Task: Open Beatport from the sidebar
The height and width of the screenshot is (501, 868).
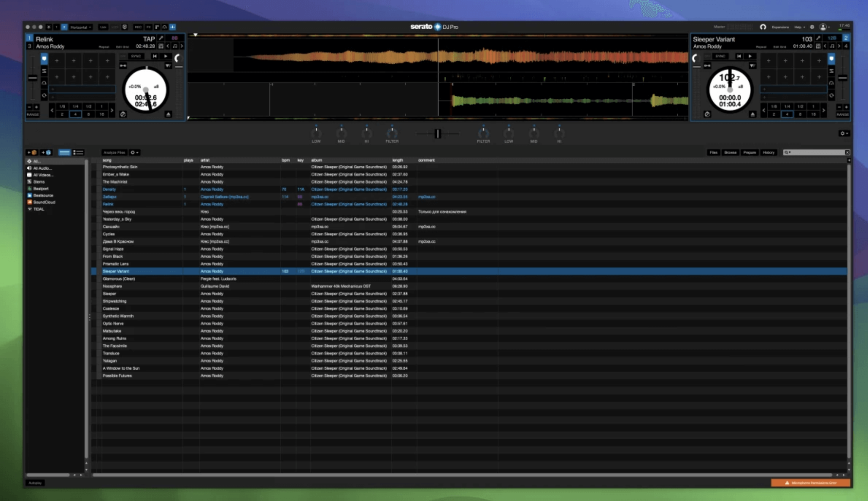Action: click(x=41, y=188)
